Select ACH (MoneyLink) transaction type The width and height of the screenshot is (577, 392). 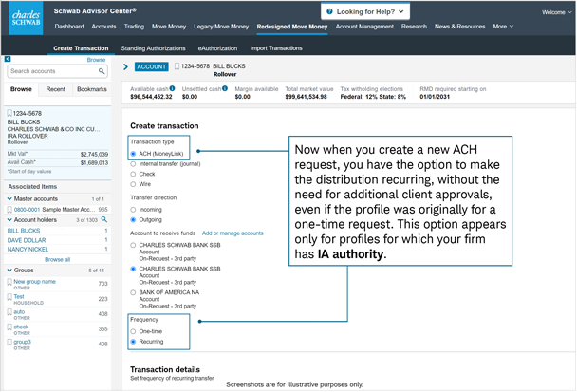click(133, 154)
